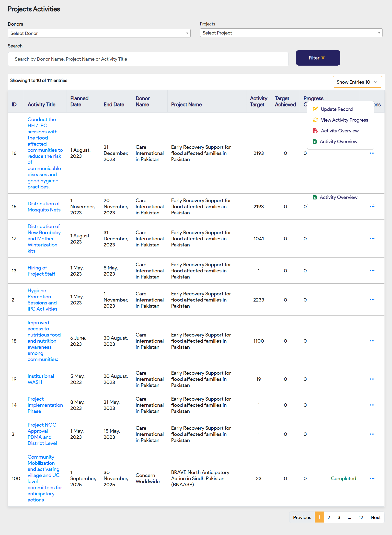The height and width of the screenshot is (535, 392).
Task: Open actions menu for Project Implementation Phase
Action: click(x=372, y=405)
